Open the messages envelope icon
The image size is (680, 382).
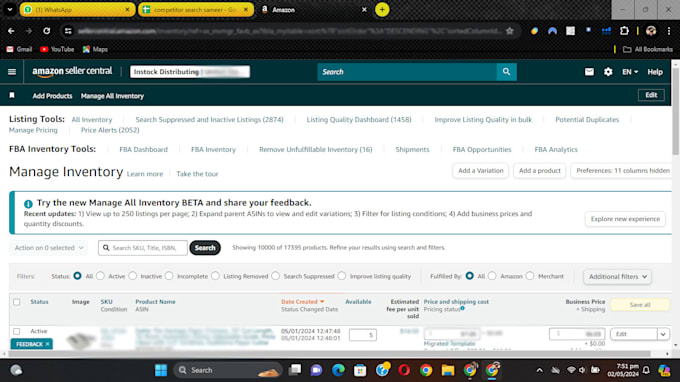589,72
